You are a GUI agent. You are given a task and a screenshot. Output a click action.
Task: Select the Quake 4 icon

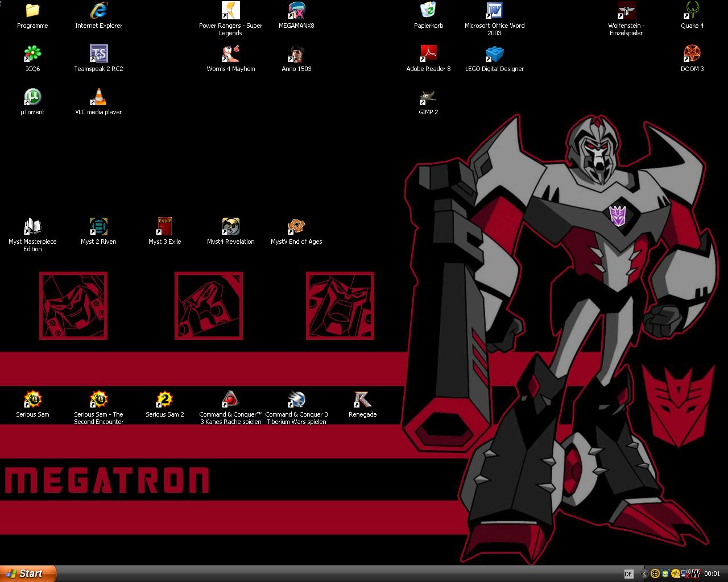pyautogui.click(x=692, y=16)
